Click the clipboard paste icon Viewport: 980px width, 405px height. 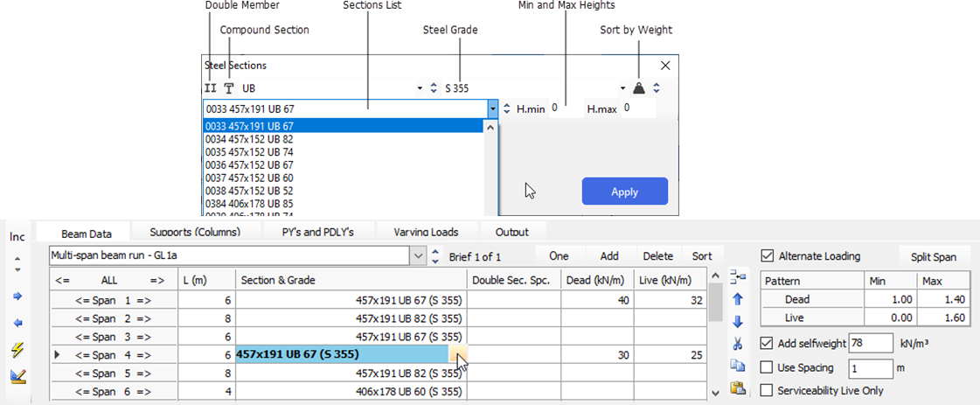tap(738, 388)
